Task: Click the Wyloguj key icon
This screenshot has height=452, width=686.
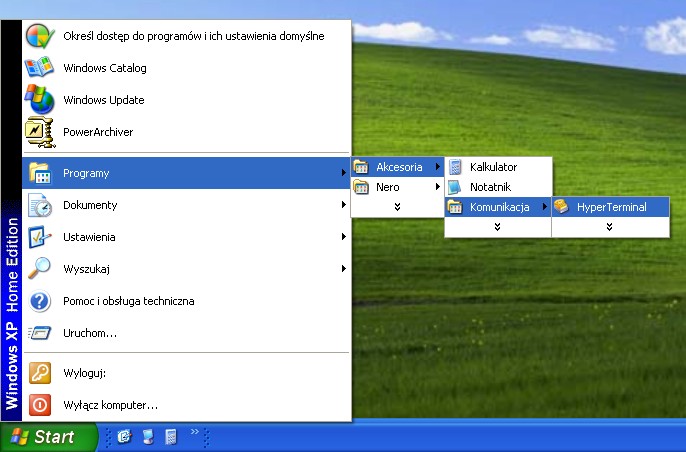Action: pyautogui.click(x=40, y=373)
